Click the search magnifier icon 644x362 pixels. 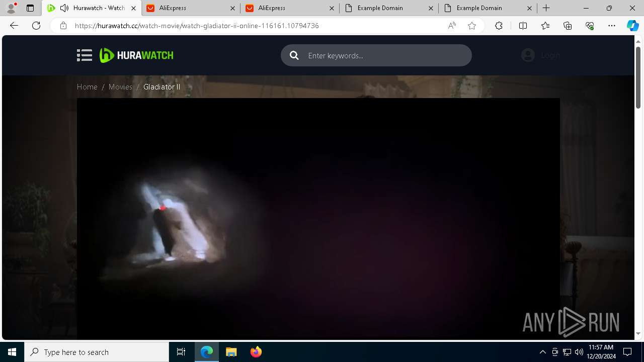[x=294, y=55]
